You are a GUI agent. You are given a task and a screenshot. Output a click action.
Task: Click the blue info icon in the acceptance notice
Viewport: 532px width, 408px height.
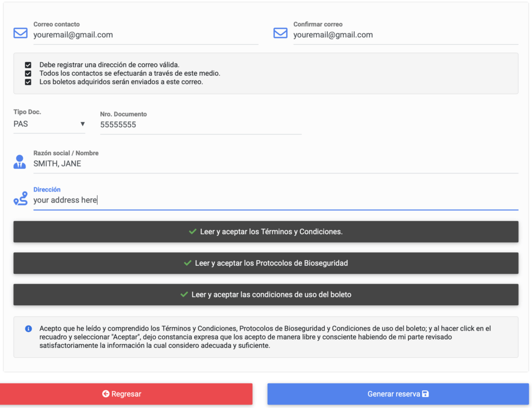click(x=29, y=329)
